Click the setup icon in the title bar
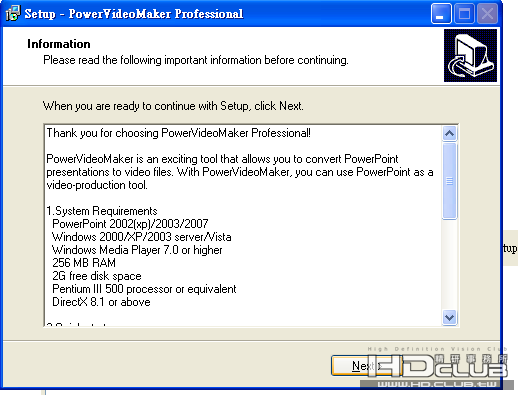 click(13, 13)
